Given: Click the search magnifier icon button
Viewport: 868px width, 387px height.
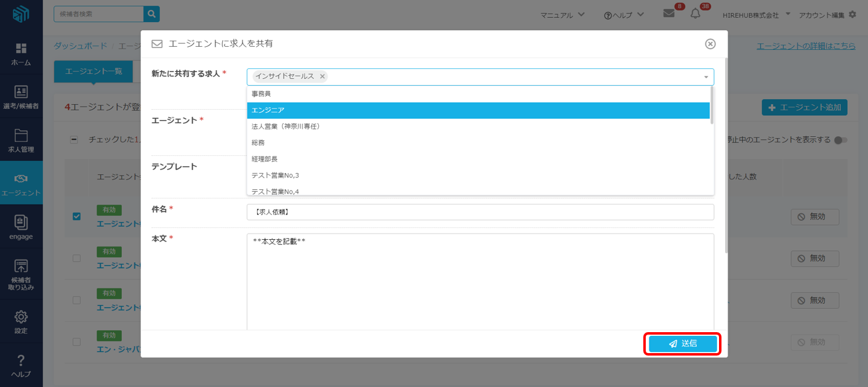Looking at the screenshot, I should [151, 14].
